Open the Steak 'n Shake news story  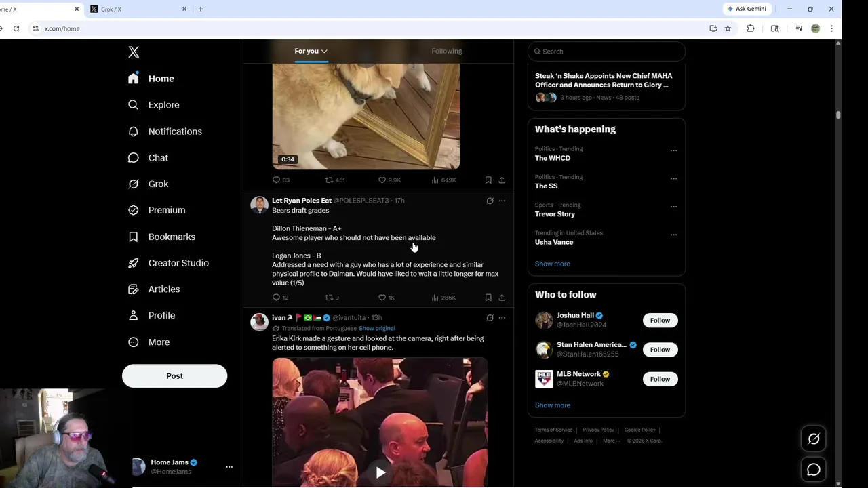point(606,86)
